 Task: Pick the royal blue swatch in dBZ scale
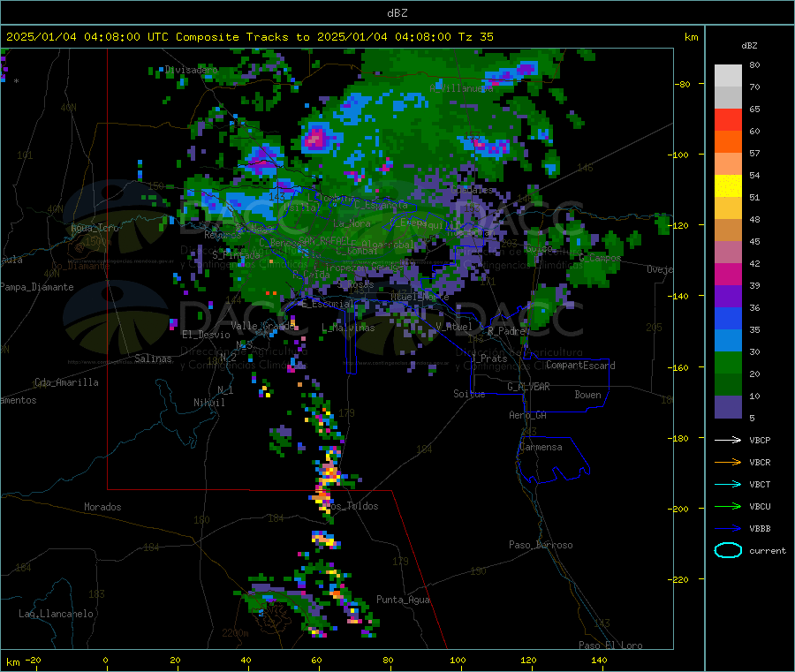[x=728, y=318]
